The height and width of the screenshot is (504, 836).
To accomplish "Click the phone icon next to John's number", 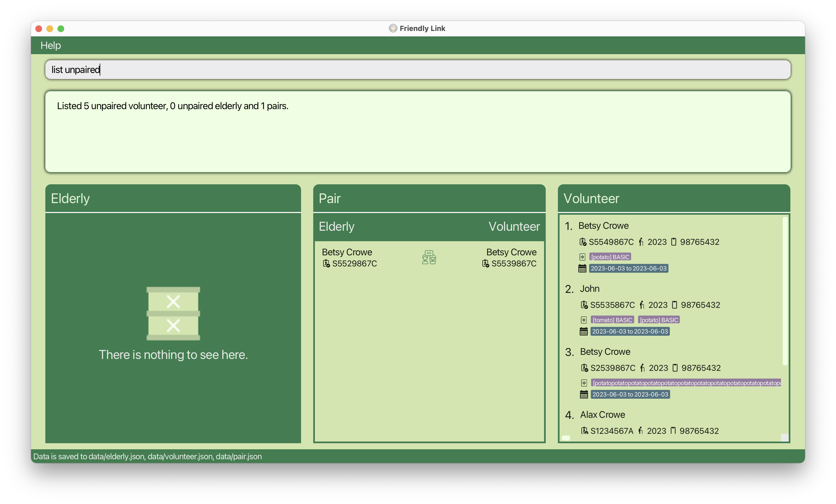I will [675, 305].
